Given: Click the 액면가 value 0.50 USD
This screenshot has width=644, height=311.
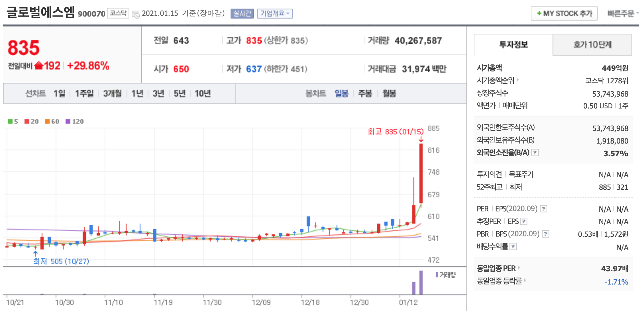Looking at the screenshot, I should (598, 106).
